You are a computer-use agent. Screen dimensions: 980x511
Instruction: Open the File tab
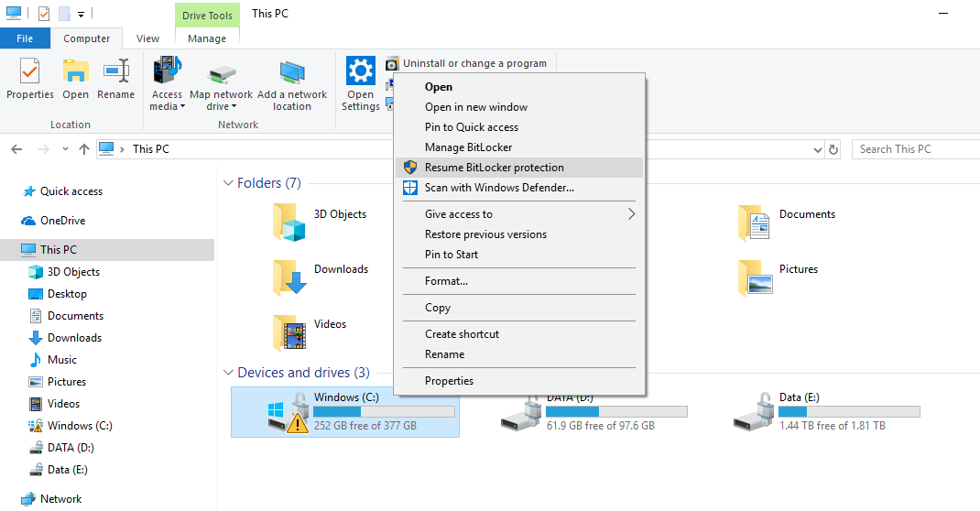coord(25,38)
